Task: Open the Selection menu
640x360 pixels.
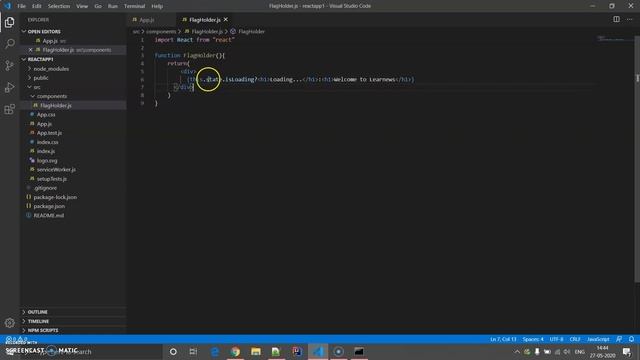Action: pyautogui.click(x=59, y=6)
